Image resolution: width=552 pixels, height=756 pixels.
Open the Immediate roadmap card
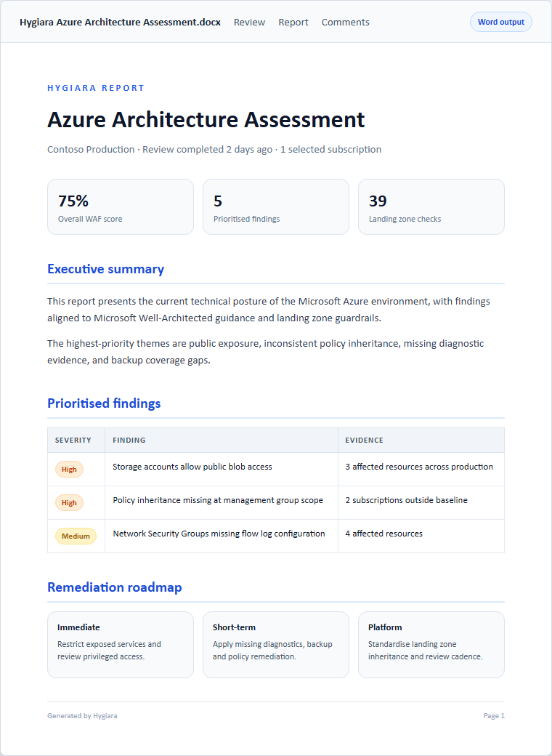click(x=121, y=645)
